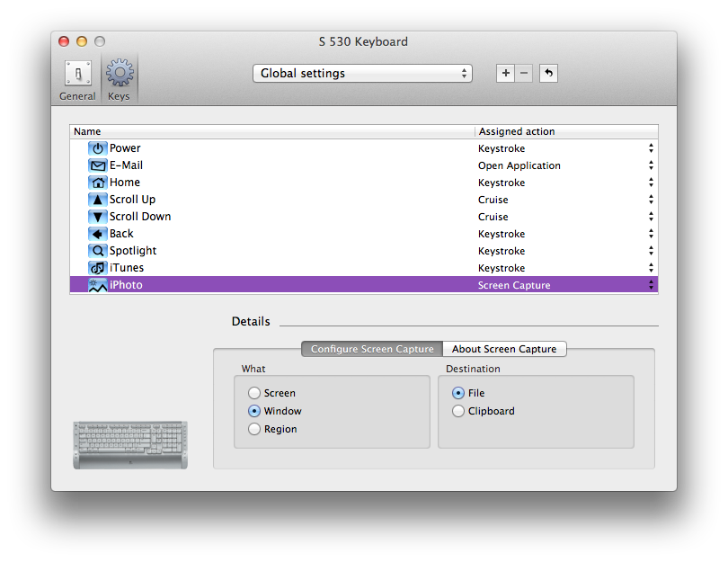Select the iTunes row label
The width and height of the screenshot is (728, 562).
click(x=127, y=268)
